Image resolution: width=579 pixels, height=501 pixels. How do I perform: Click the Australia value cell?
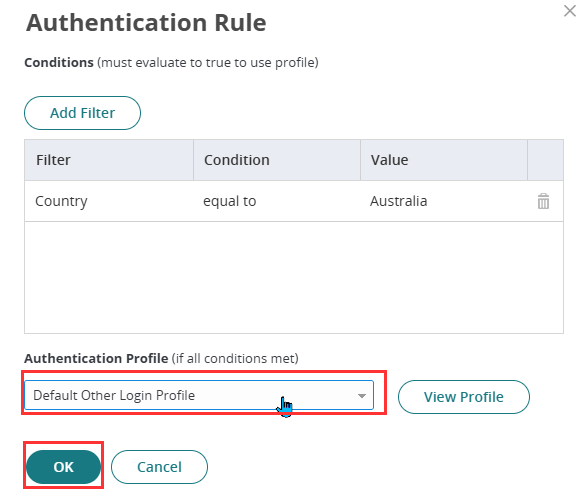tap(398, 201)
